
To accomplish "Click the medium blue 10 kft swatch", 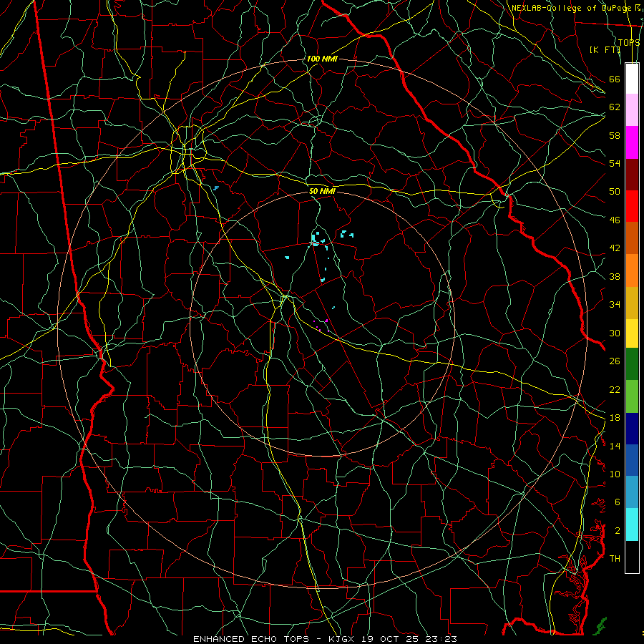I will pyautogui.click(x=632, y=460).
